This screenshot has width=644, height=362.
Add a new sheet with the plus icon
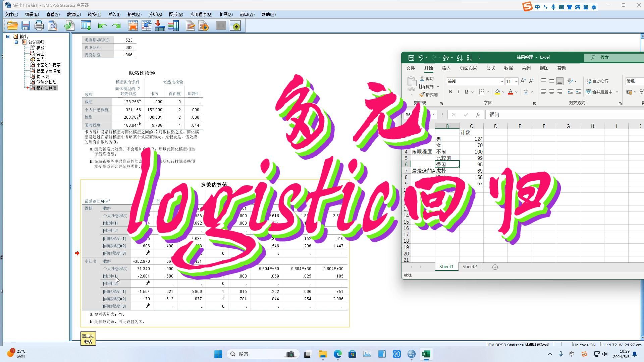pos(495,267)
